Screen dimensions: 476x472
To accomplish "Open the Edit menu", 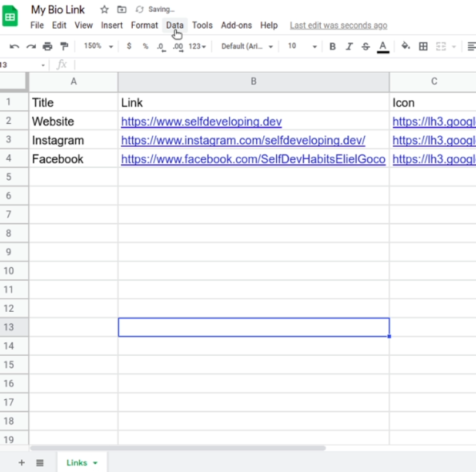I will (59, 25).
